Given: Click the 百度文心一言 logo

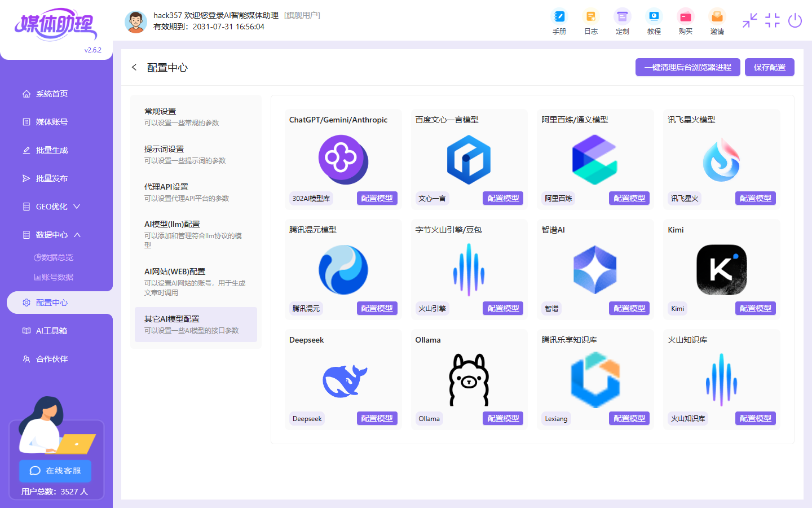Looking at the screenshot, I should [469, 160].
